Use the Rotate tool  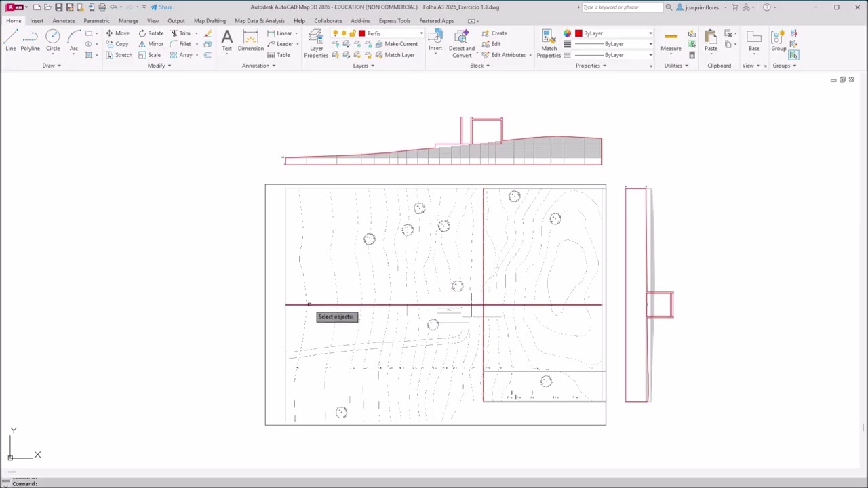(151, 33)
